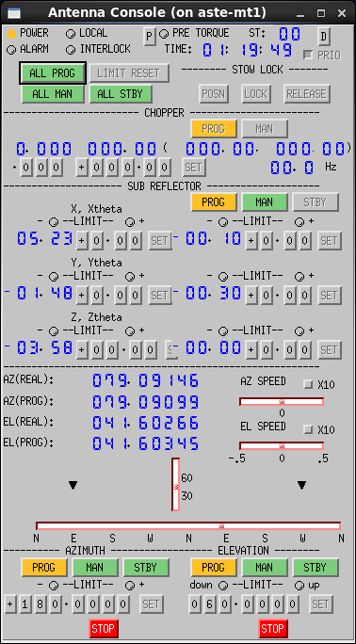Set chopper mode to PROG
Screen dimensions: 356x644
[214, 129]
